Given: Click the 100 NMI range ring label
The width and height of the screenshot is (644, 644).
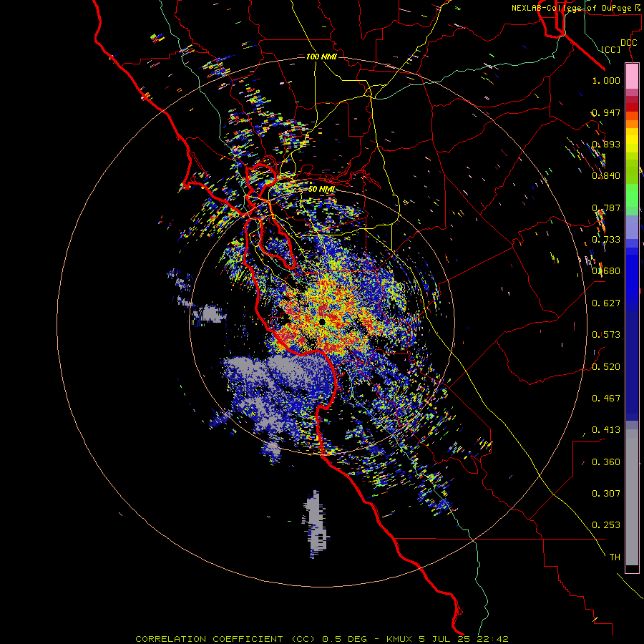Looking at the screenshot, I should coord(321,57).
